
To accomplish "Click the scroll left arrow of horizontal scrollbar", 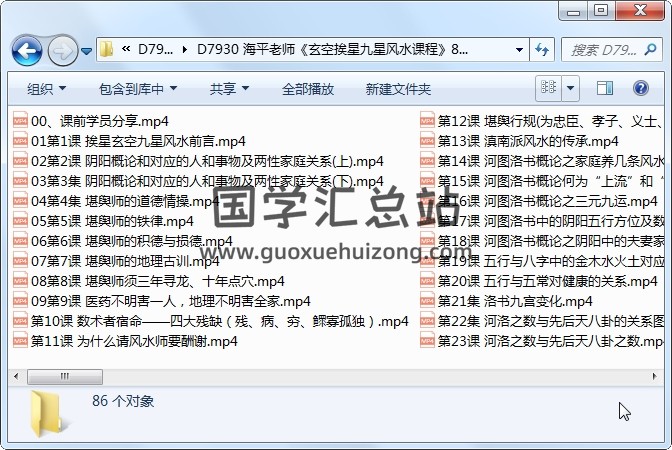I will [x=16, y=377].
